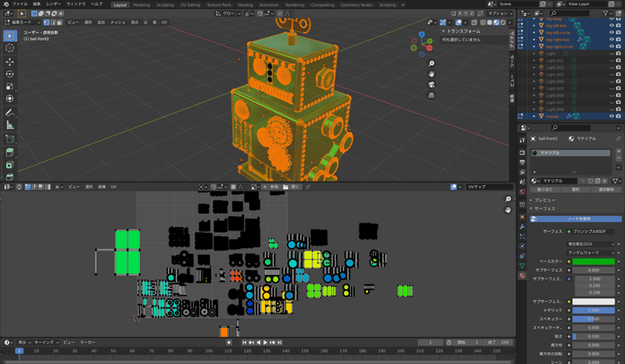This screenshot has width=625, height=364.
Task: Enable vertex select mode
Action: point(47,23)
